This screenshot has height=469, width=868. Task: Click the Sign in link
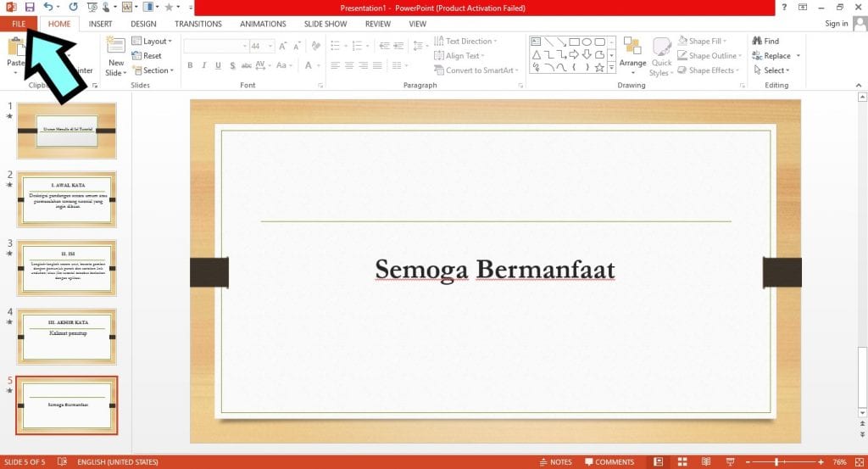click(x=836, y=24)
